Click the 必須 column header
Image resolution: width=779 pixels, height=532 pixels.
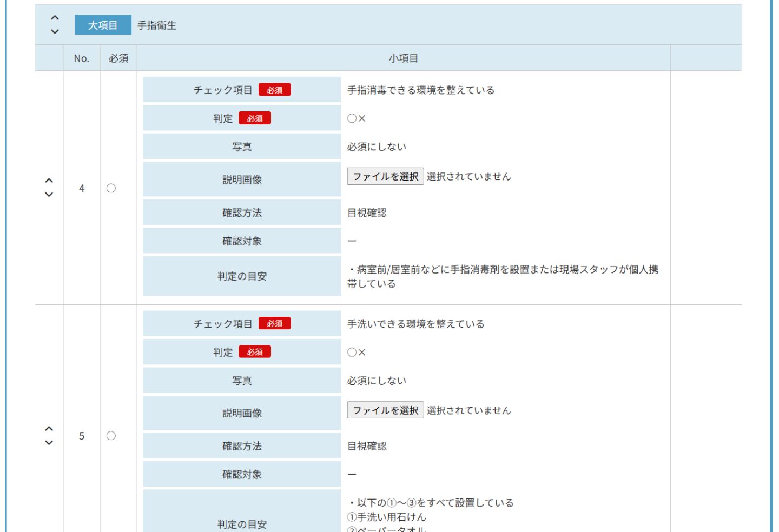pyautogui.click(x=118, y=58)
